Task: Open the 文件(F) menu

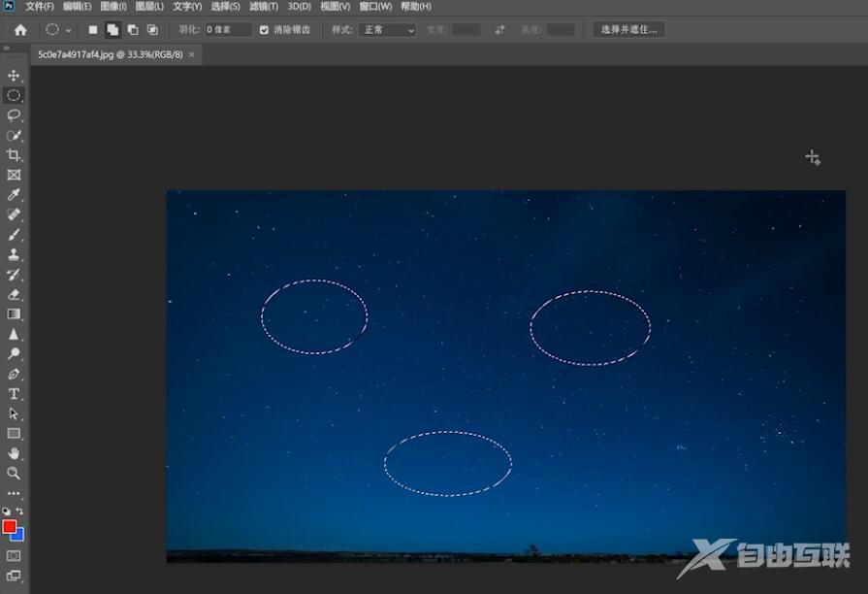Action: (40, 7)
